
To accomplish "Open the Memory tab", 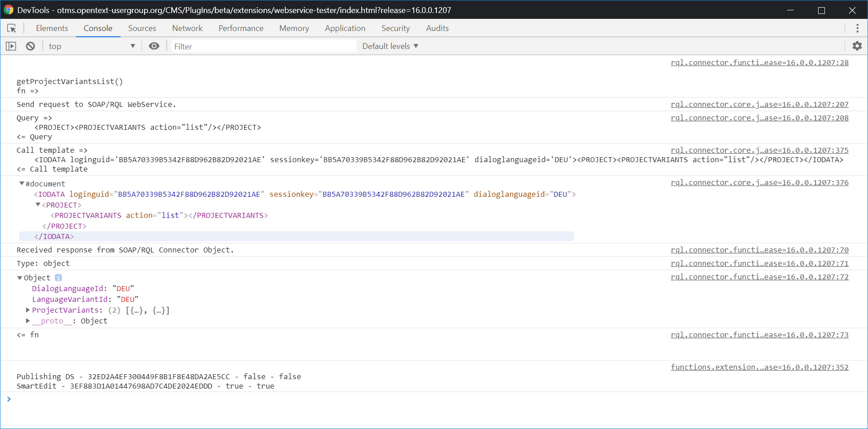I will (294, 28).
